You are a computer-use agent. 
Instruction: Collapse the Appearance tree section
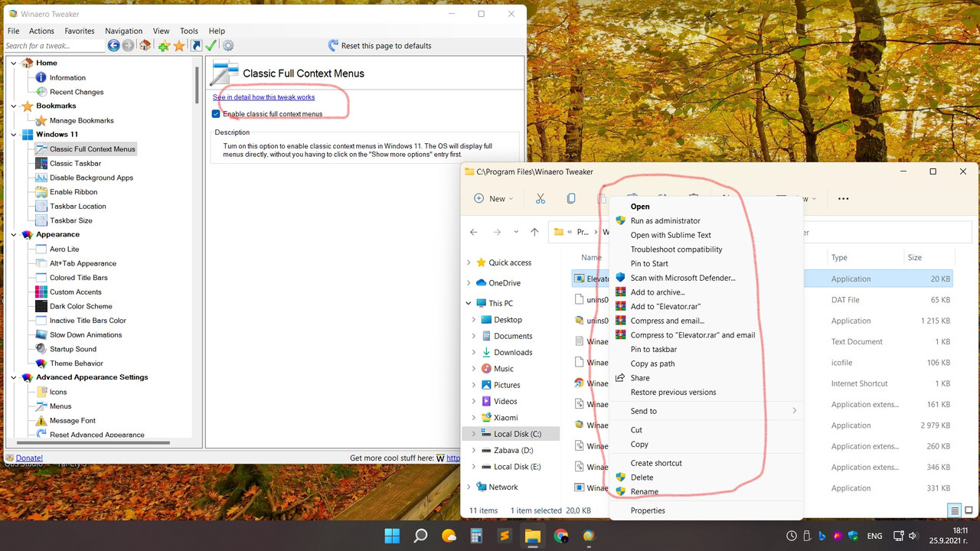(15, 234)
